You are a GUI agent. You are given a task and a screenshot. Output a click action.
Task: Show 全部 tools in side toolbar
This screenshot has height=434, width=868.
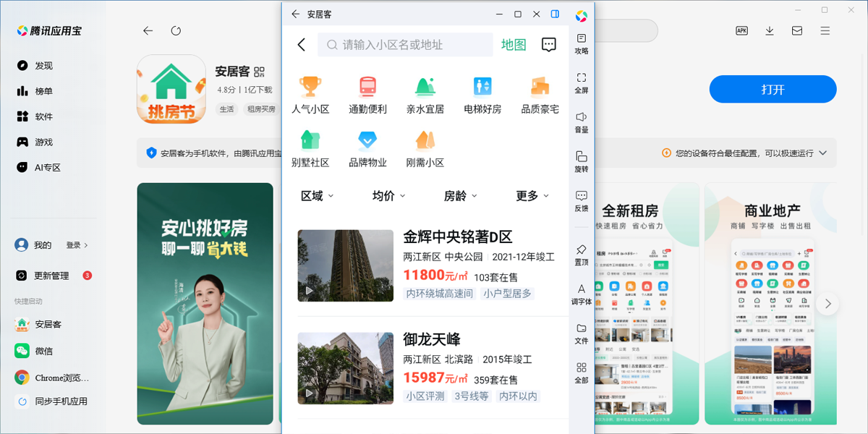(x=582, y=373)
